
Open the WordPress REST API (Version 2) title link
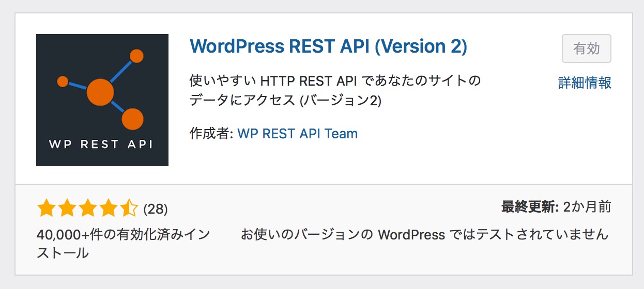(328, 47)
